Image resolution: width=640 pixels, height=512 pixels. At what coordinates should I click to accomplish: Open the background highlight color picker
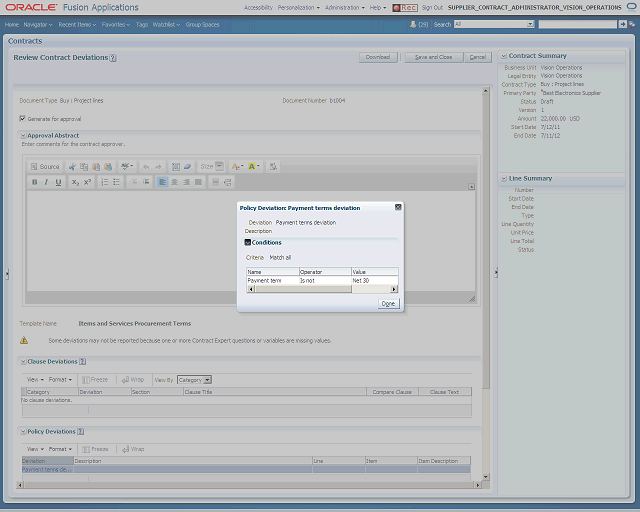(x=253, y=167)
